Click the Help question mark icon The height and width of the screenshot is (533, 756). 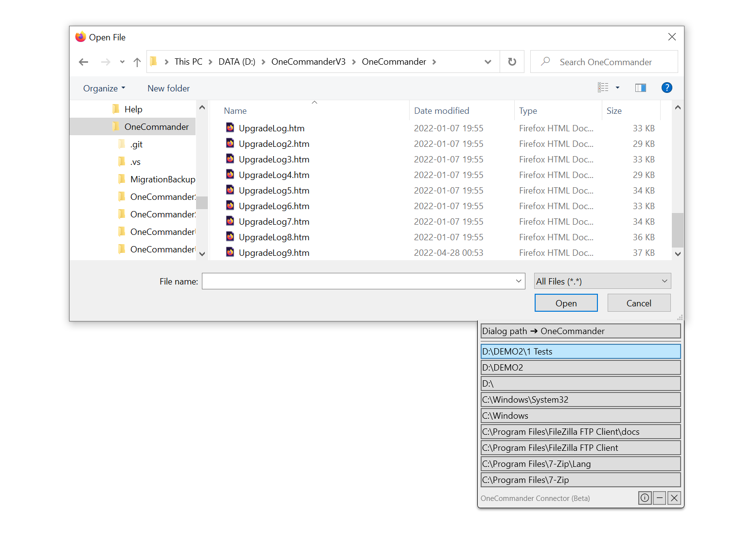coord(666,88)
